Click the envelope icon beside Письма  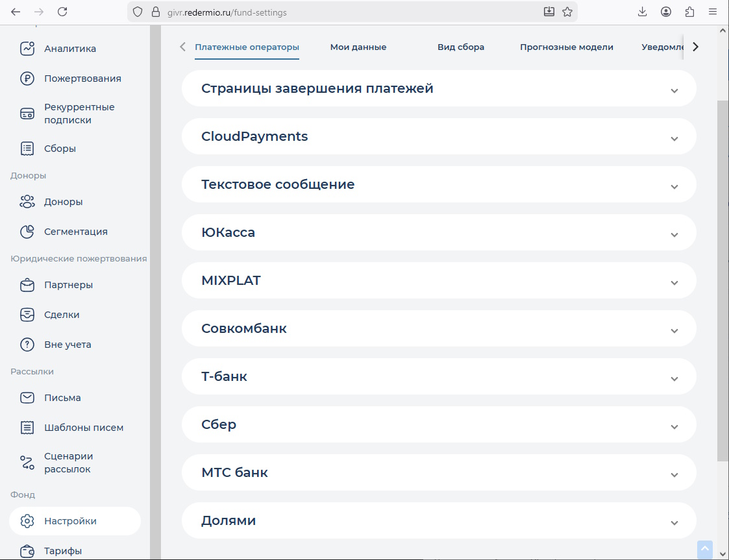tap(27, 398)
